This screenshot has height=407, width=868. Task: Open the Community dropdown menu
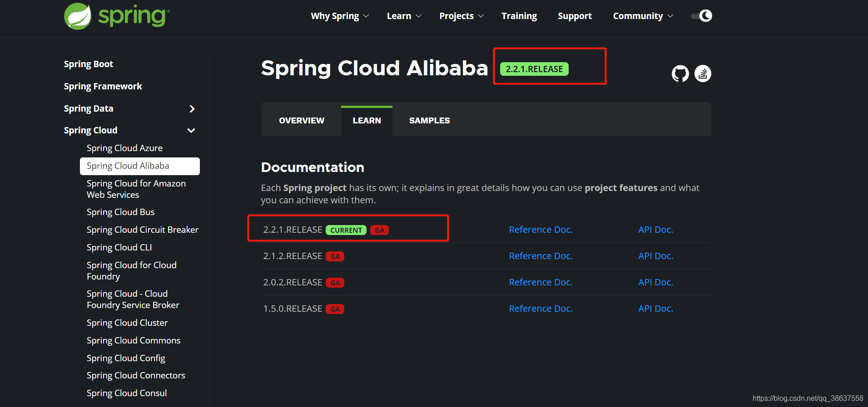point(643,16)
